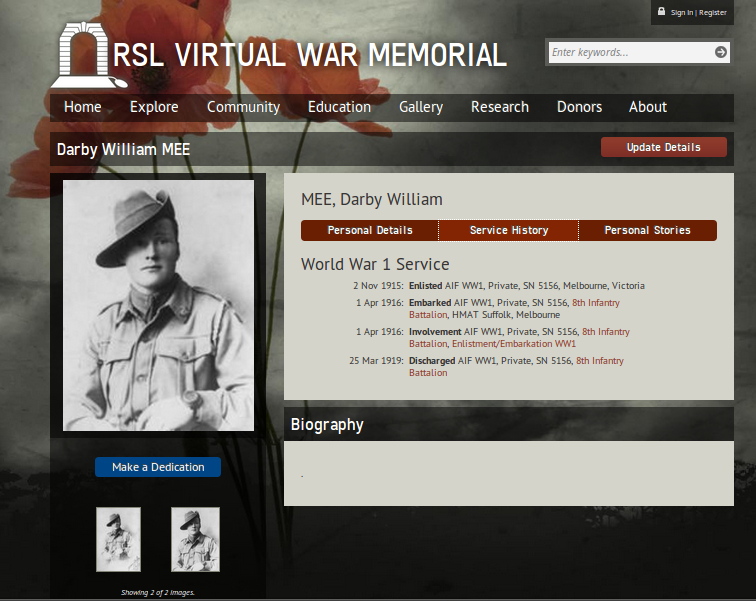This screenshot has width=756, height=601.
Task: Open 8th Infantry Battalion link in Embarked entry
Action: (596, 303)
